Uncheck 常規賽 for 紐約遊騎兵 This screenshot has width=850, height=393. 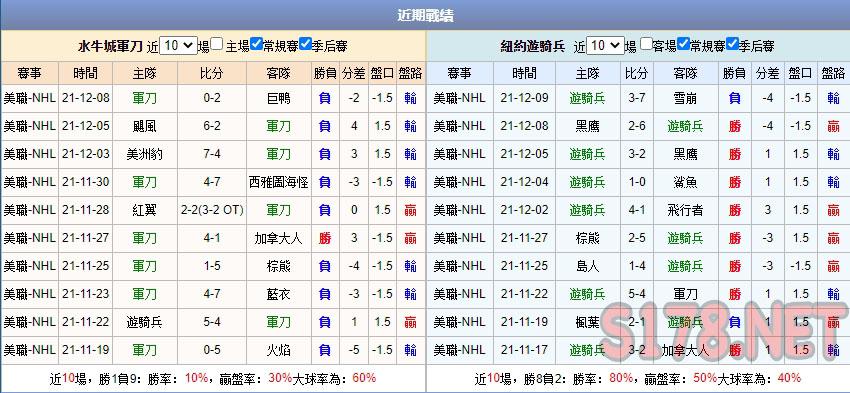[x=684, y=44]
